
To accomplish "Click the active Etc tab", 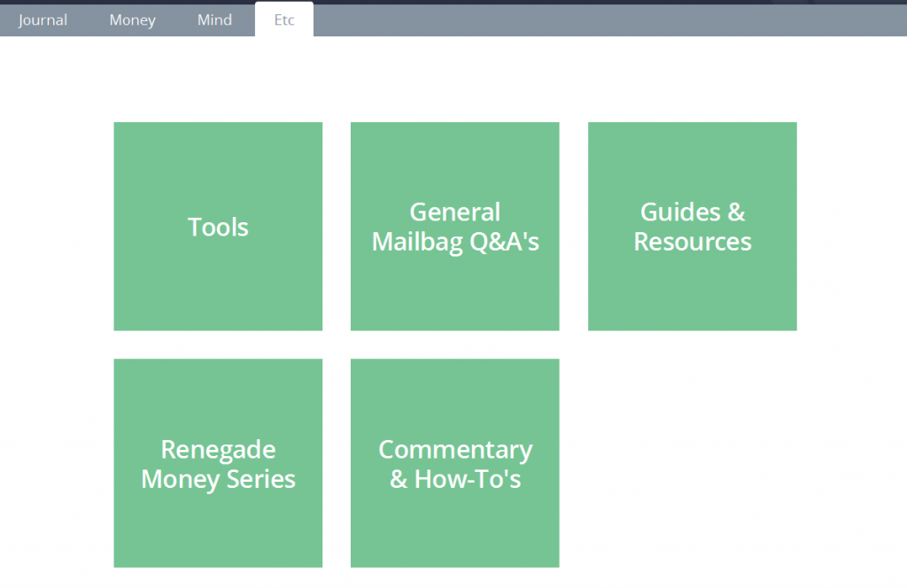I will tap(284, 19).
